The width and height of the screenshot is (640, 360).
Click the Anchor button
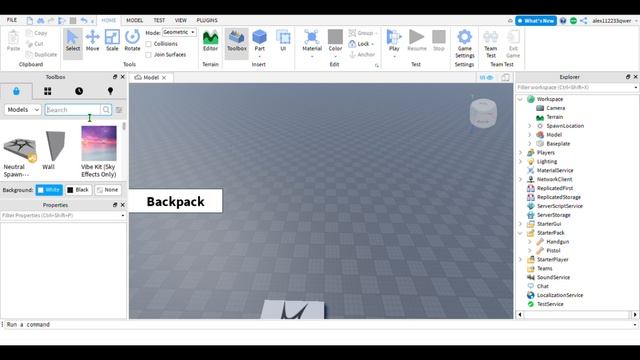pos(362,54)
